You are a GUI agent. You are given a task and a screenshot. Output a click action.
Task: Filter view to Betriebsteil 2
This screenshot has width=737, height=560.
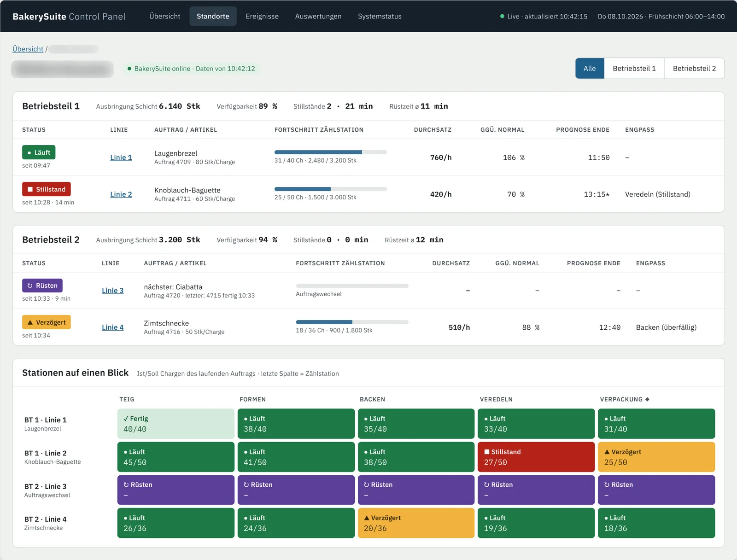pyautogui.click(x=694, y=68)
